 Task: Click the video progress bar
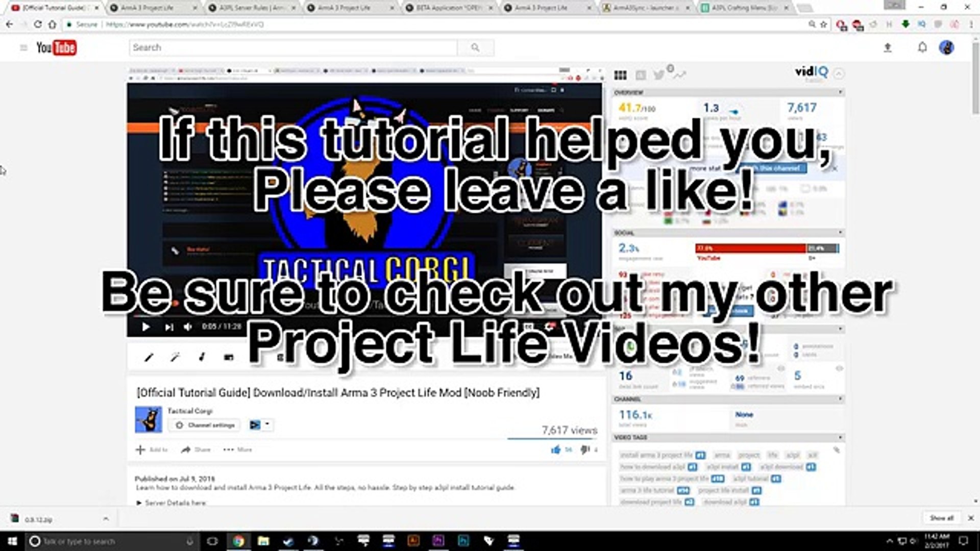point(364,315)
